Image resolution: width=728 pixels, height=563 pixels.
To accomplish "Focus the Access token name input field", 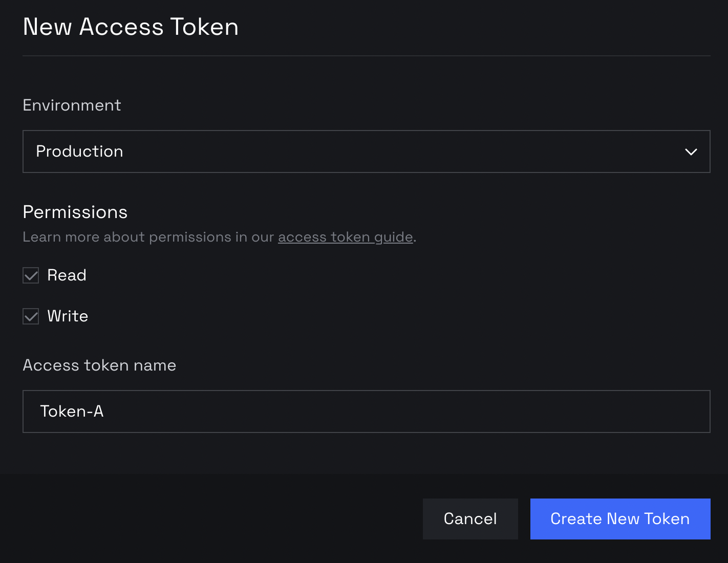I will 366,412.
